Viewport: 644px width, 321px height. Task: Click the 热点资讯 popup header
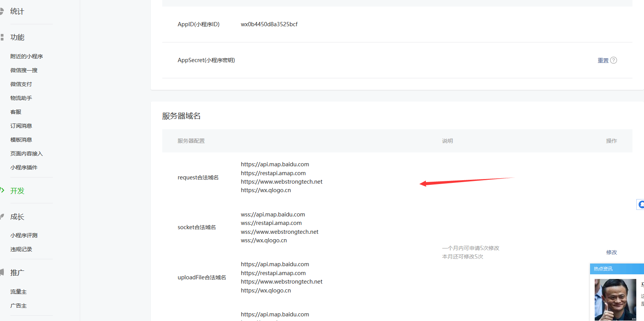point(617,269)
